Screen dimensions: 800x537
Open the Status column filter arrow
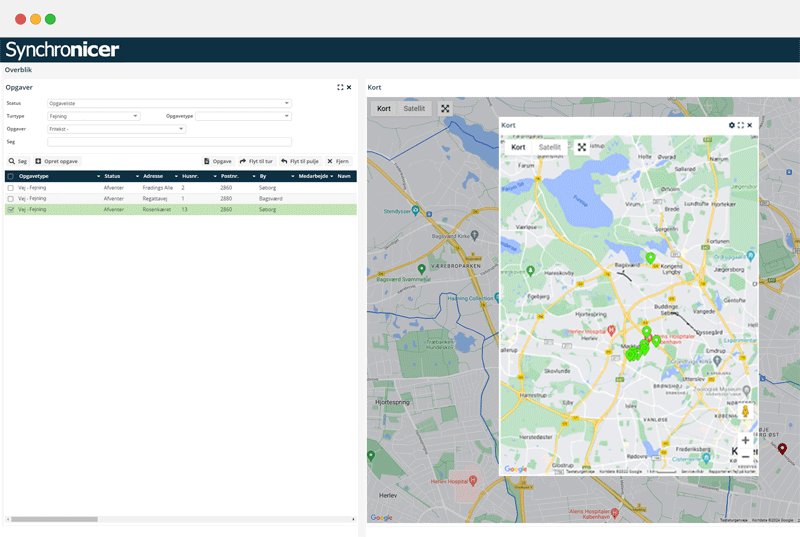tap(137, 176)
